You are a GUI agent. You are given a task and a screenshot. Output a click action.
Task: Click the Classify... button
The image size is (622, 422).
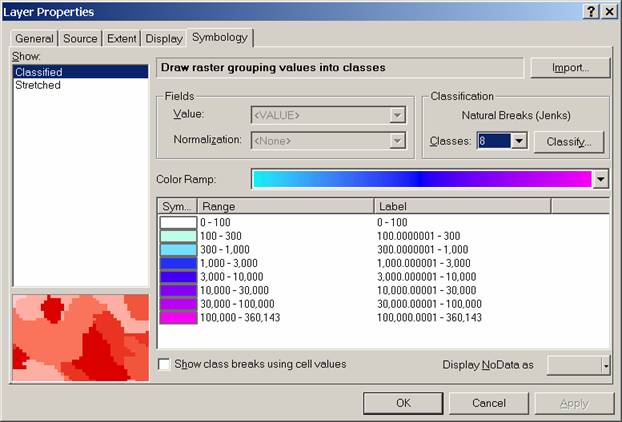click(x=569, y=141)
